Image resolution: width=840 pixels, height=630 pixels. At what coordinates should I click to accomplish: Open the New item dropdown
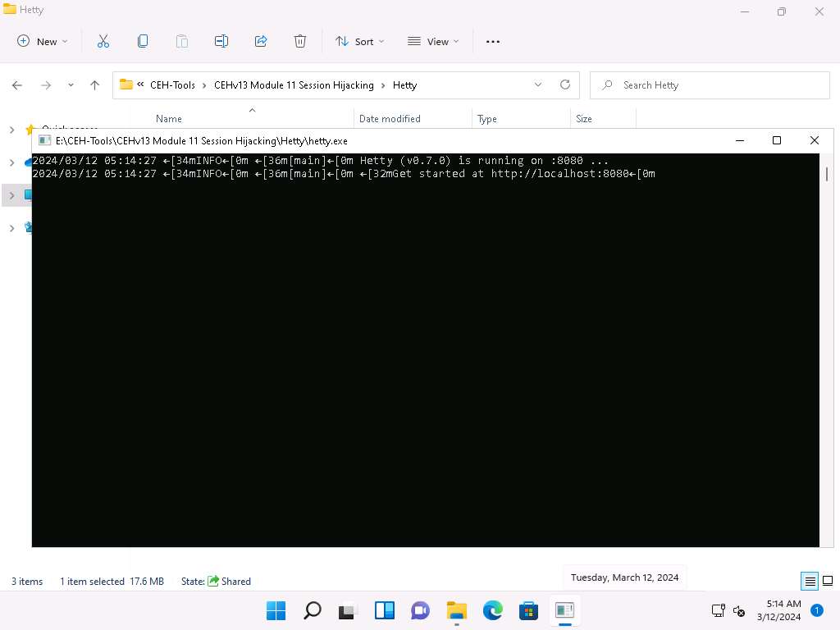(x=43, y=41)
